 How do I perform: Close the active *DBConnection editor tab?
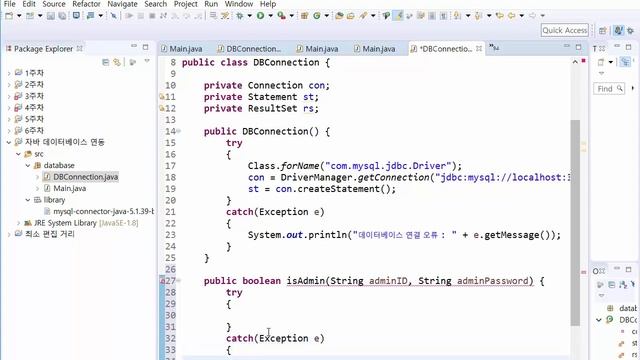point(479,49)
